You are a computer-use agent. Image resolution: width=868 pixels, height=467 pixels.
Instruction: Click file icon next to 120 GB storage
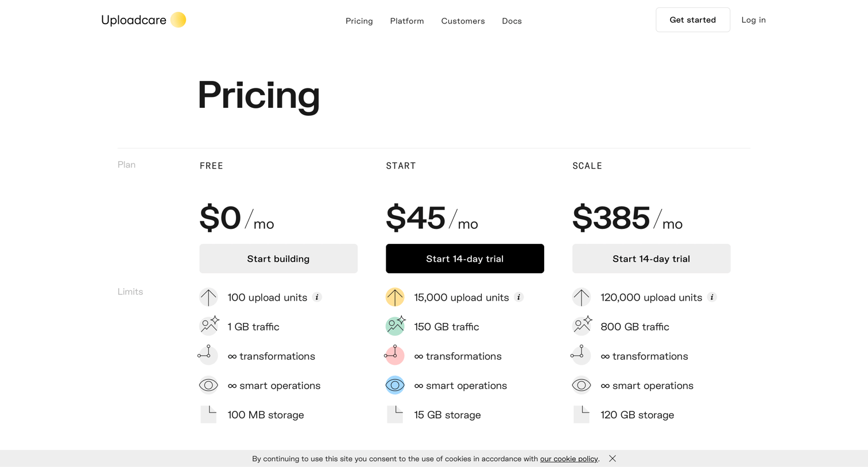(x=582, y=414)
